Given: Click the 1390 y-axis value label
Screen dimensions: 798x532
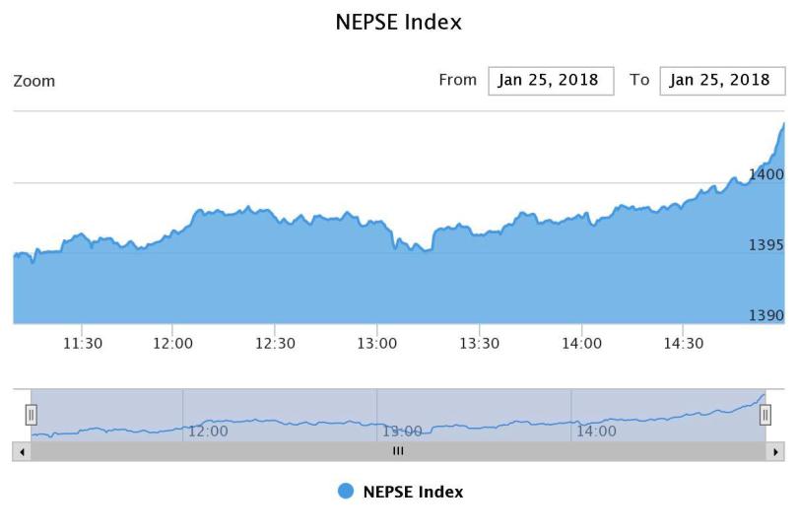Looking at the screenshot, I should [x=766, y=315].
